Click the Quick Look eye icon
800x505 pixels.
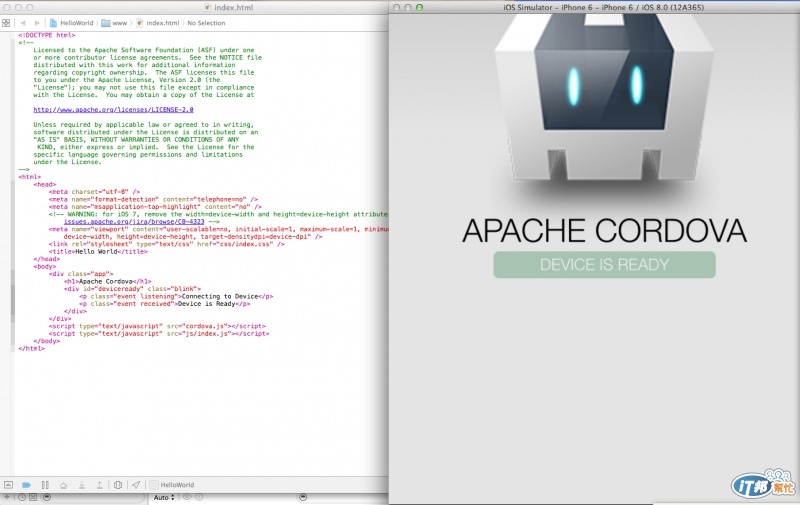[187, 497]
